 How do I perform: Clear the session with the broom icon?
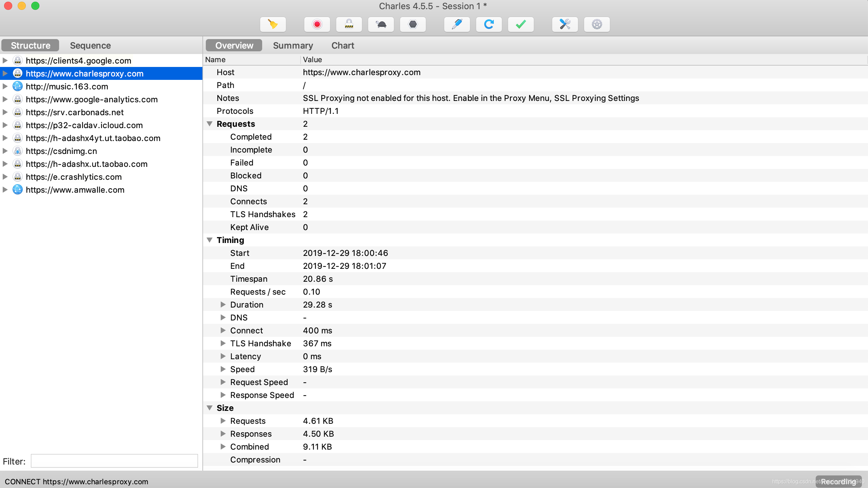point(273,24)
